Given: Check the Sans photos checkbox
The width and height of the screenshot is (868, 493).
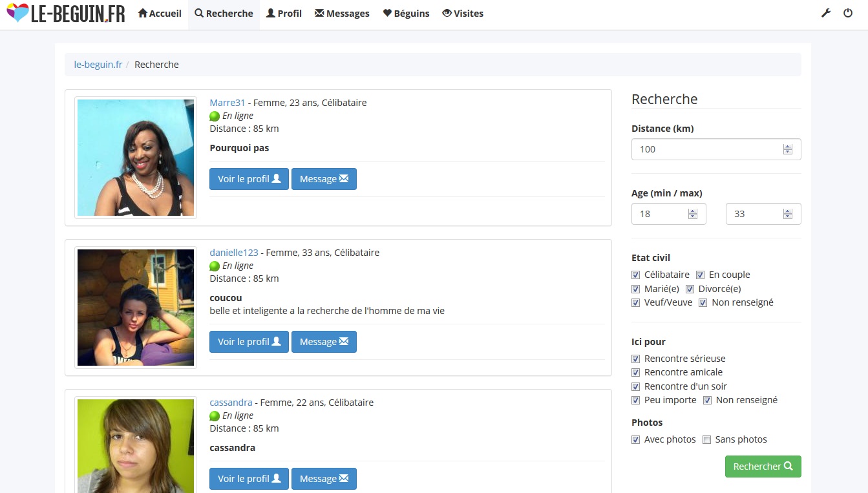Looking at the screenshot, I should click(707, 440).
